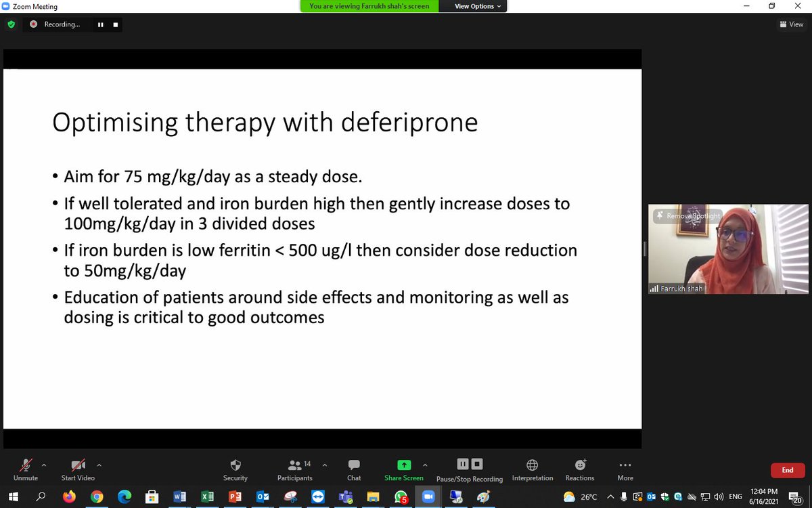Screen dimensions: 812x508
Task: Switch to the Zoom taskbar icon
Action: coord(428,496)
